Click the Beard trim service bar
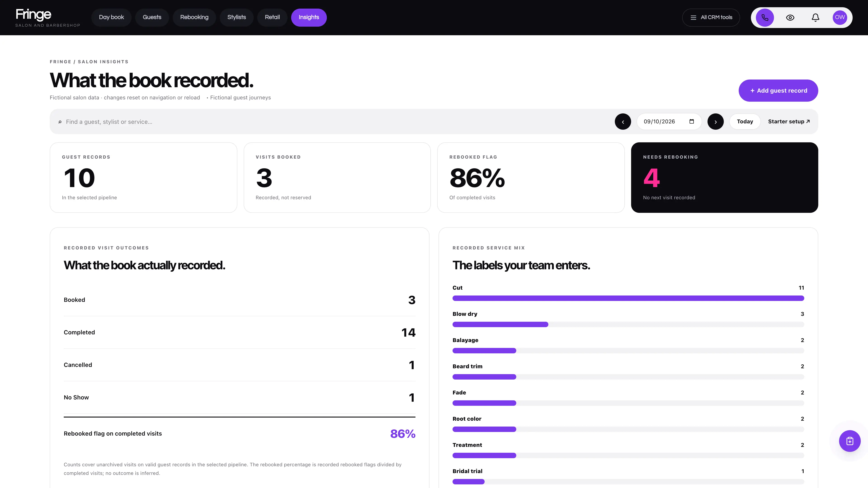 click(x=628, y=377)
